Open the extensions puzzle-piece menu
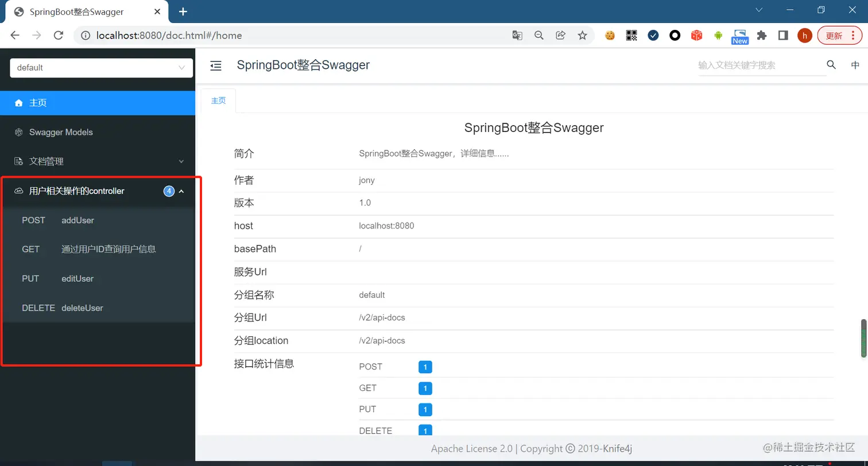Image resolution: width=868 pixels, height=466 pixels. tap(762, 36)
